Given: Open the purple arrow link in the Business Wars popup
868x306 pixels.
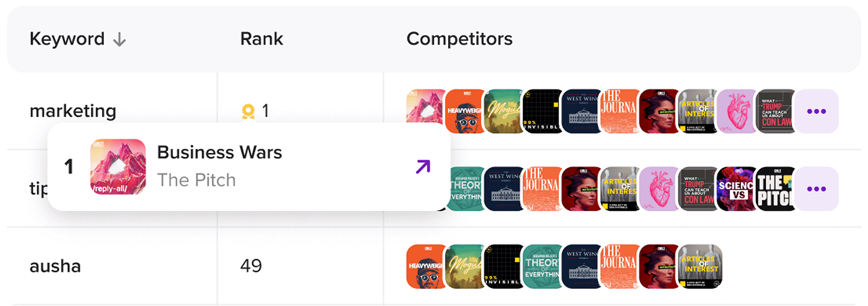Looking at the screenshot, I should pyautogui.click(x=423, y=167).
